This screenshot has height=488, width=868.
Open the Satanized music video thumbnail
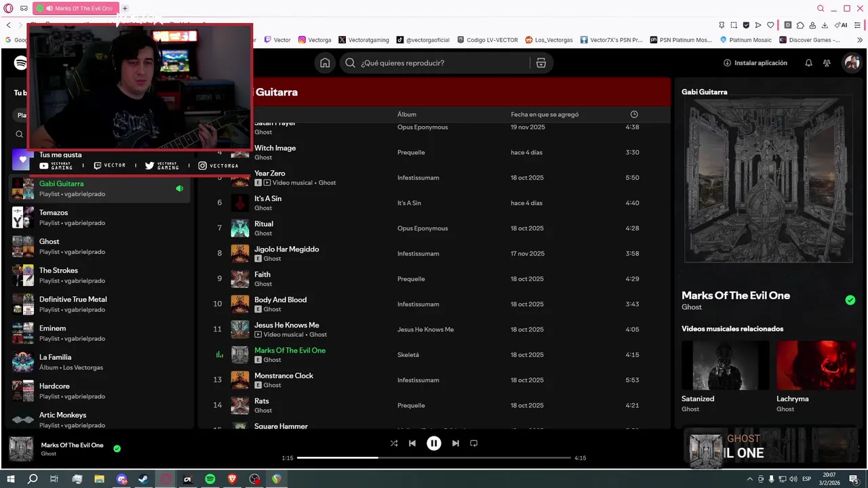coord(725,365)
